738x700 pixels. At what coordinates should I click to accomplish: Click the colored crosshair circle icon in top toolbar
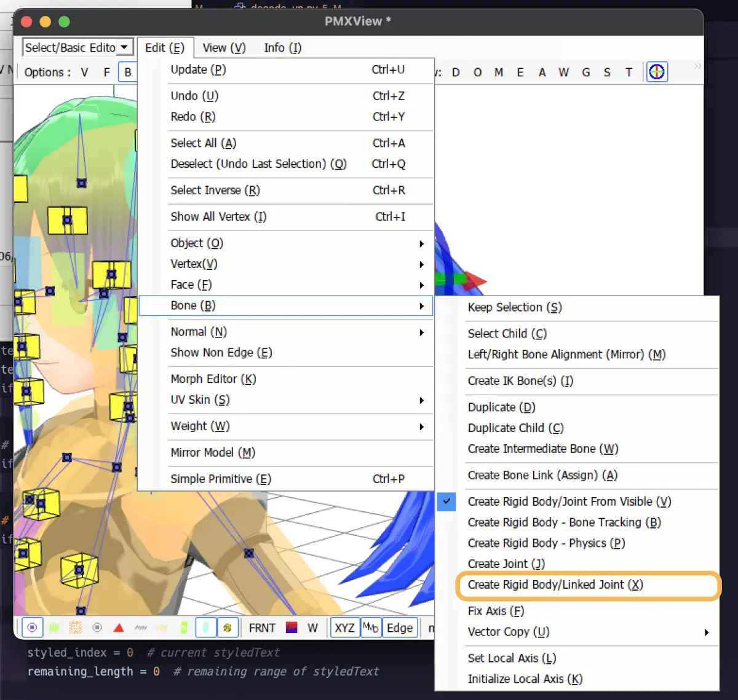tap(657, 72)
